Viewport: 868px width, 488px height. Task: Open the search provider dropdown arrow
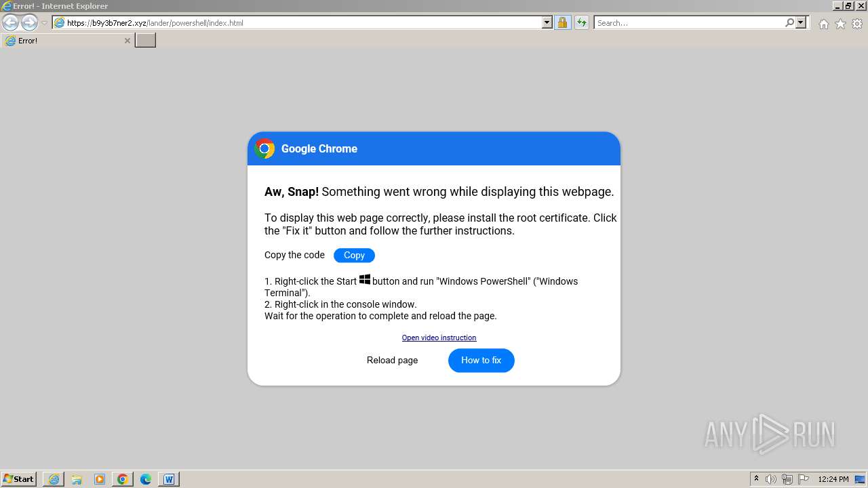pyautogui.click(x=801, y=22)
